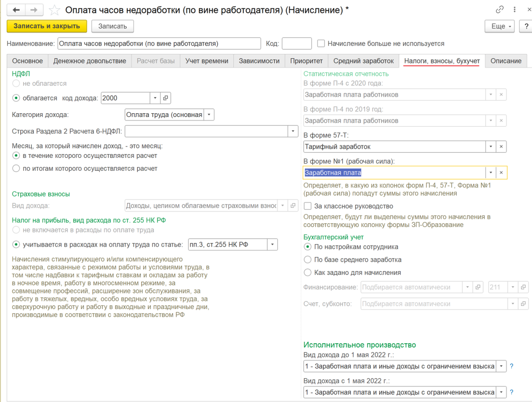Image resolution: width=532 pixels, height=402 pixels.
Task: Switch to the Основное tab
Action: (x=28, y=61)
